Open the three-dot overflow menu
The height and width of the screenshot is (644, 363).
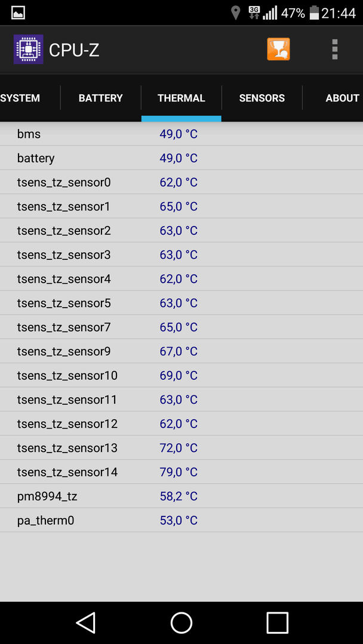334,49
